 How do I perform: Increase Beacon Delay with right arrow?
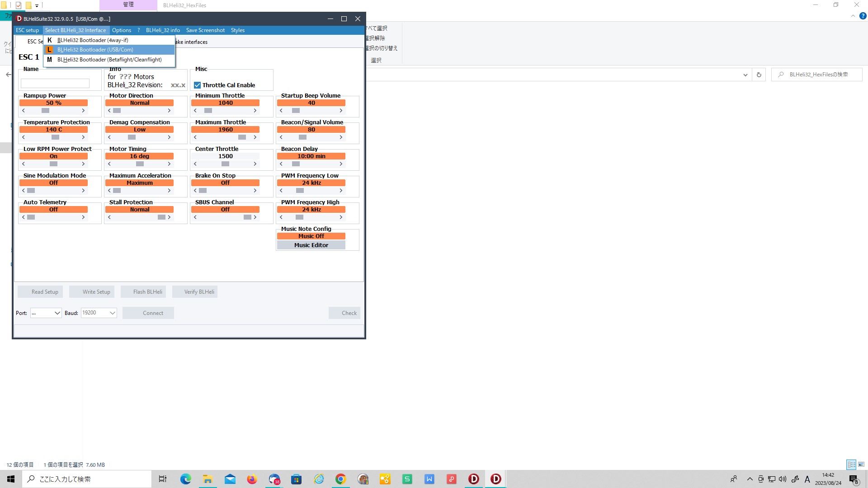[341, 164]
